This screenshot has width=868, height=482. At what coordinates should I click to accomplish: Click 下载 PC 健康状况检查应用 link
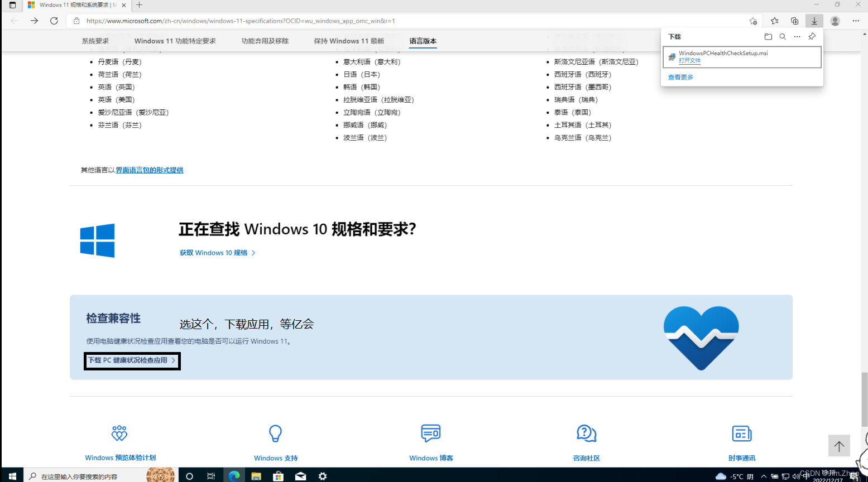pos(132,360)
